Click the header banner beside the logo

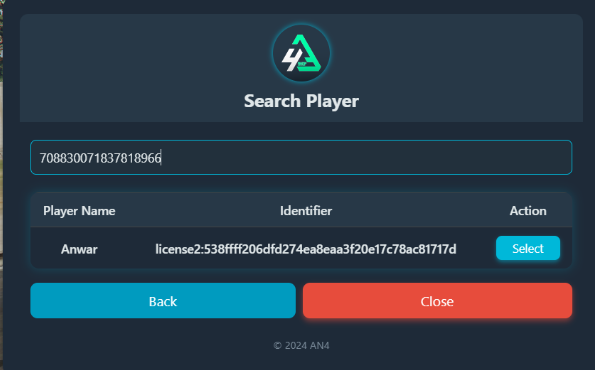tap(455, 68)
